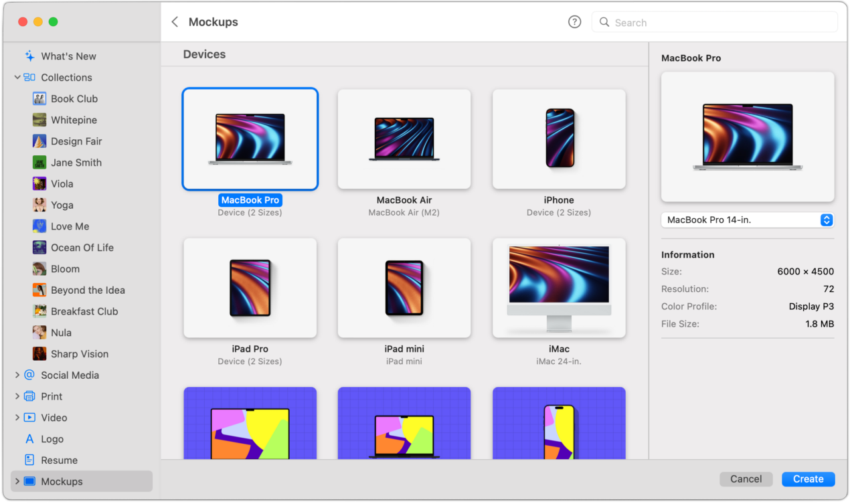Click the Book Club collection icon

coord(39,99)
